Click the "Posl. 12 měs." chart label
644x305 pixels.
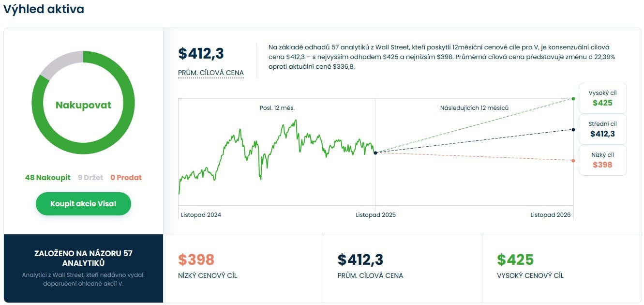277,108
